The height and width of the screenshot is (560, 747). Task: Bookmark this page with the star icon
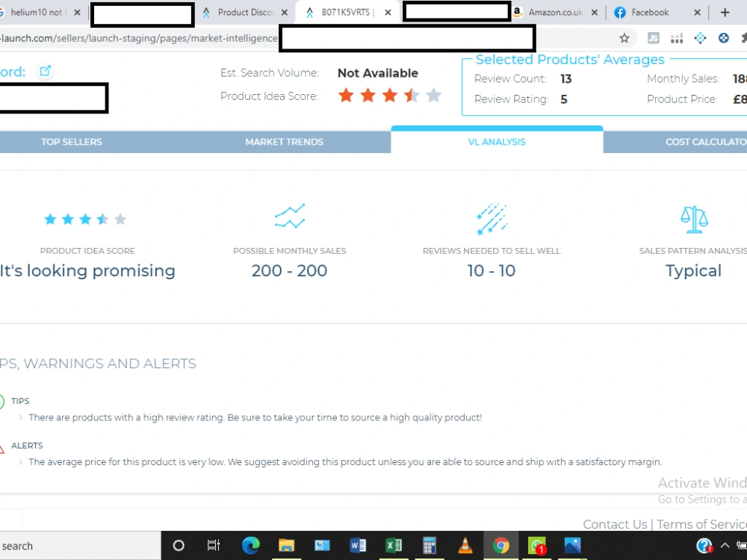[624, 38]
